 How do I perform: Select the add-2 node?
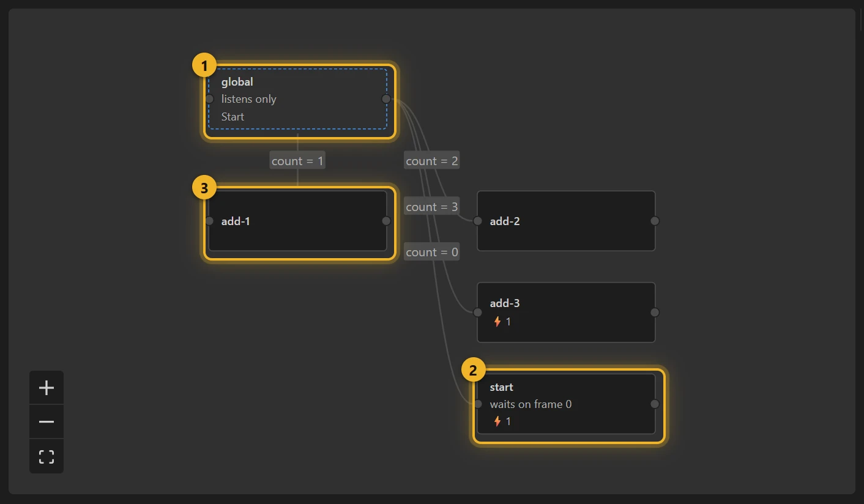click(566, 221)
